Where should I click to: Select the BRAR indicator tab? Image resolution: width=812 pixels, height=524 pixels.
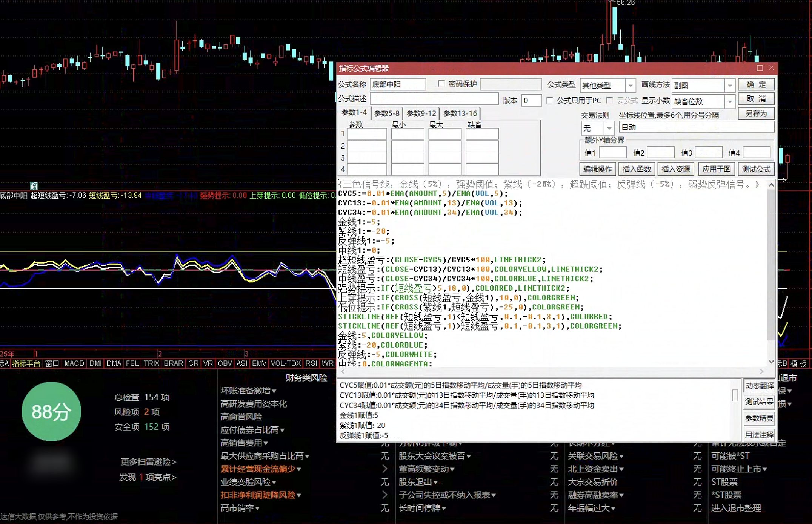coord(174,363)
